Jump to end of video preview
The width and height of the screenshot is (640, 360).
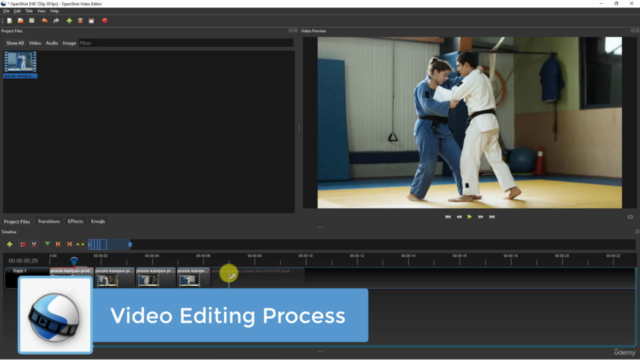tap(492, 217)
